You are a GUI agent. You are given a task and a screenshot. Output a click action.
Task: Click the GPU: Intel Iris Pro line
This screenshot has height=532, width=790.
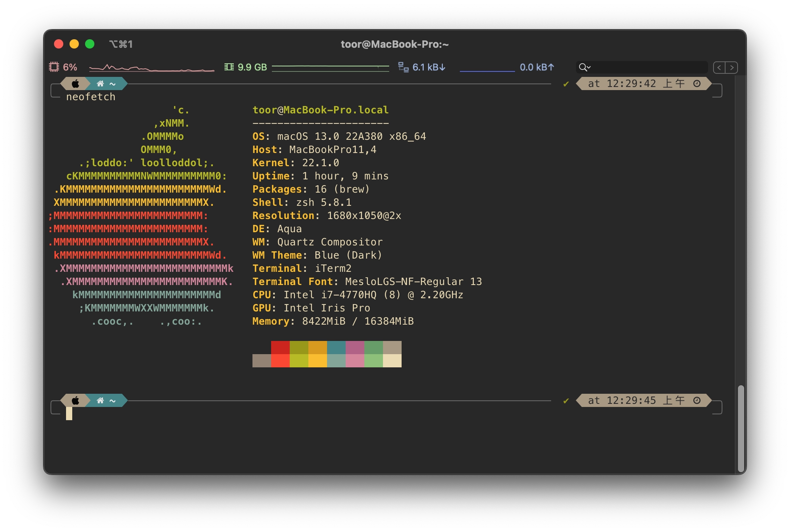coord(311,308)
